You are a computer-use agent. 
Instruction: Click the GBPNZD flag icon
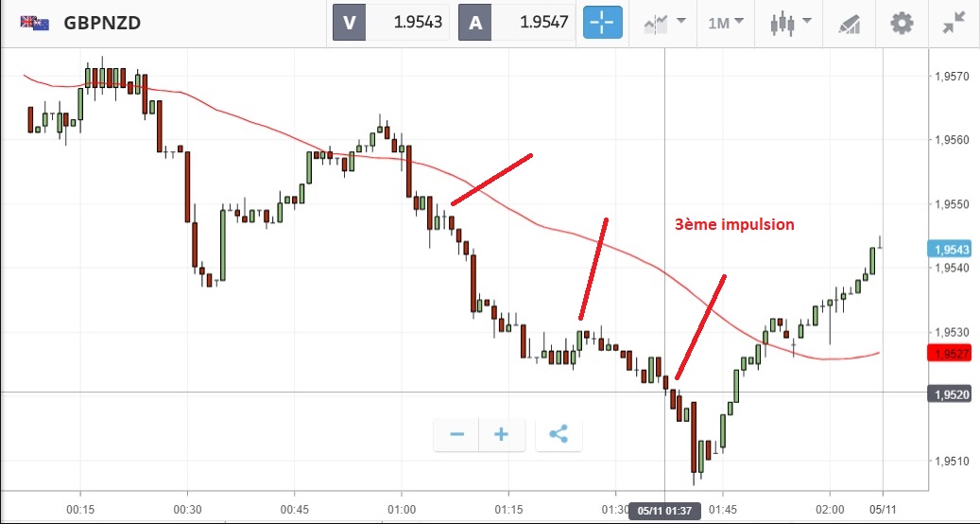[34, 23]
